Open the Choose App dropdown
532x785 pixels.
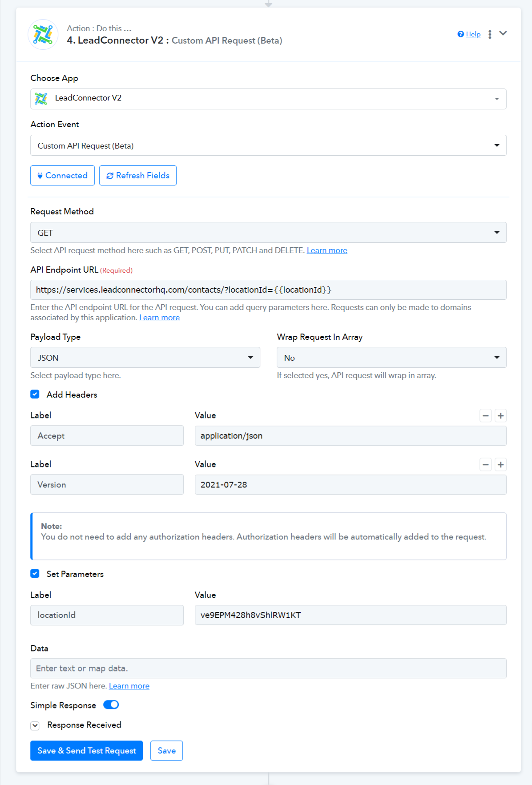click(268, 99)
